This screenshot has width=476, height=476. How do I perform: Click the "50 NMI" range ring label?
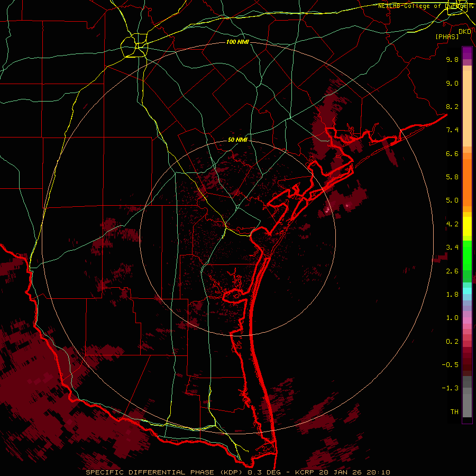[237, 140]
